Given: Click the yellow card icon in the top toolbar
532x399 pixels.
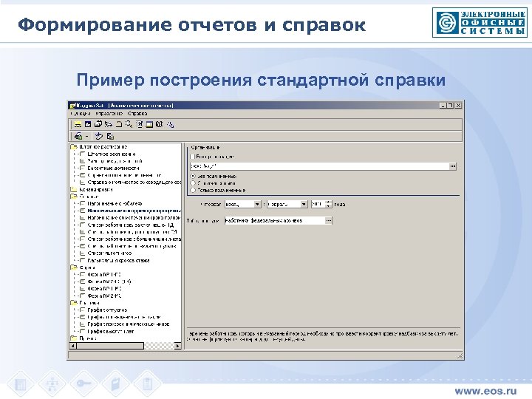Looking at the screenshot, I should [78, 124].
